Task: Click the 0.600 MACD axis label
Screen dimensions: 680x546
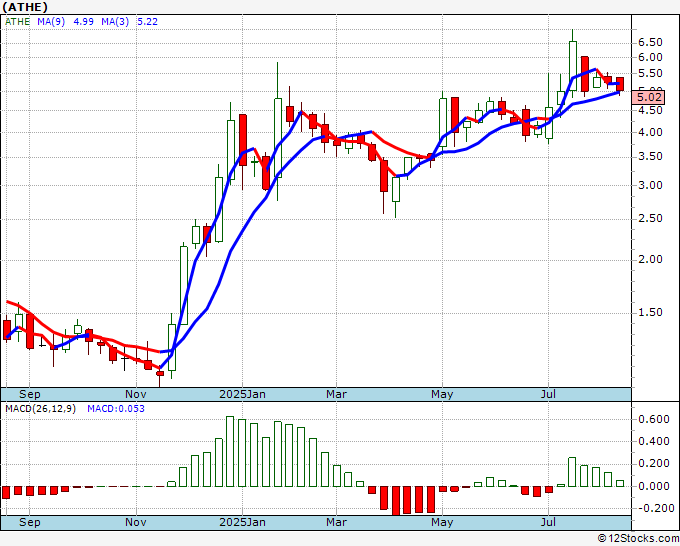Action: (654, 419)
